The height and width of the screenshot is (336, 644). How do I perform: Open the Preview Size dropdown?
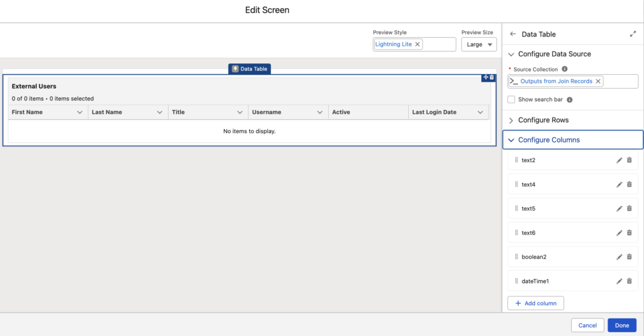pos(479,45)
